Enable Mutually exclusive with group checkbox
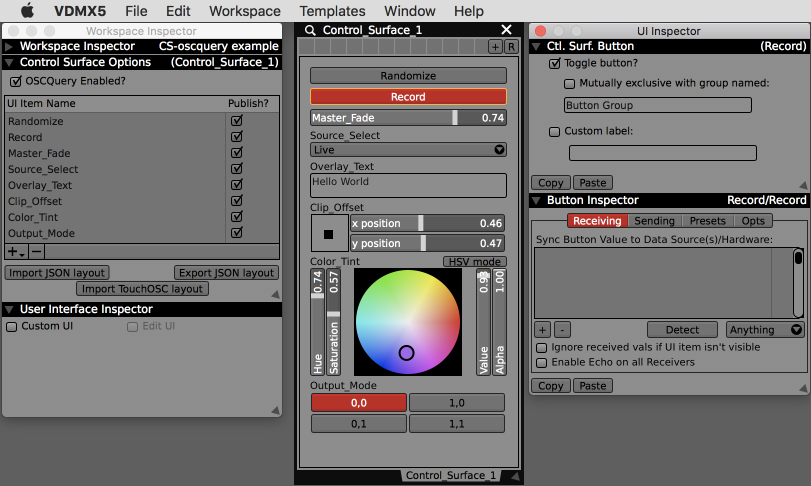Screen dimensions: 811x486 (569, 84)
